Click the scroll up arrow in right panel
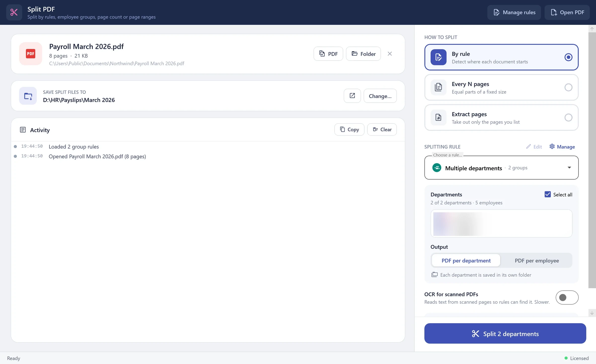 tap(592, 29)
